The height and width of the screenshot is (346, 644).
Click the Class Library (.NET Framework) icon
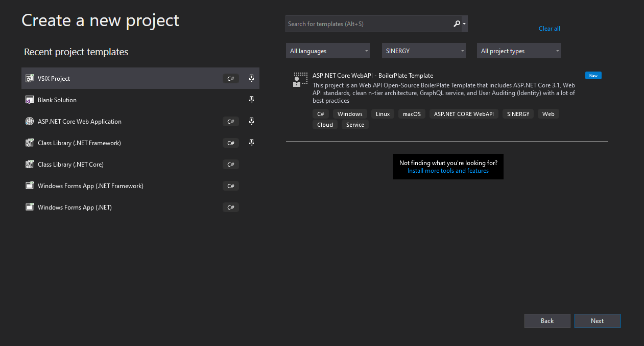point(30,143)
